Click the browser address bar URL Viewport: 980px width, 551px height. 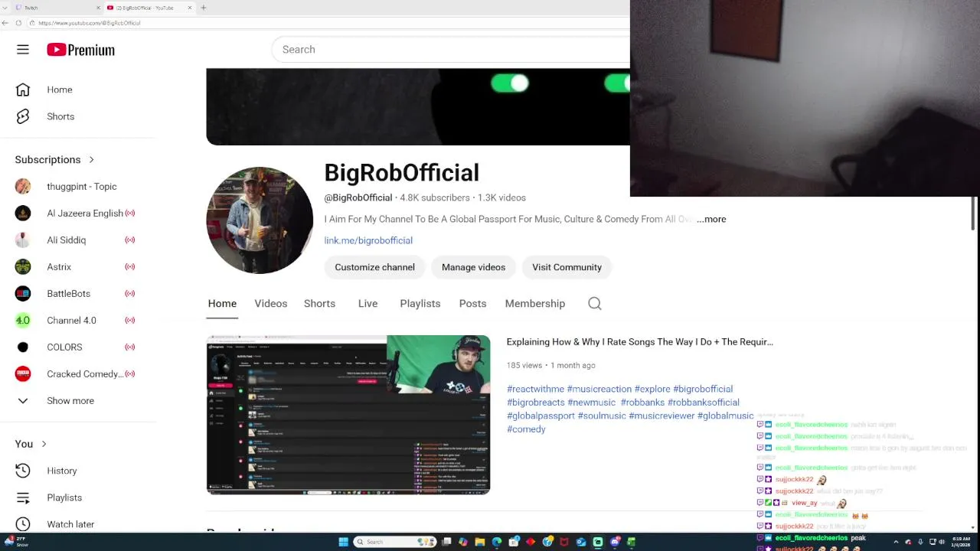[89, 23]
